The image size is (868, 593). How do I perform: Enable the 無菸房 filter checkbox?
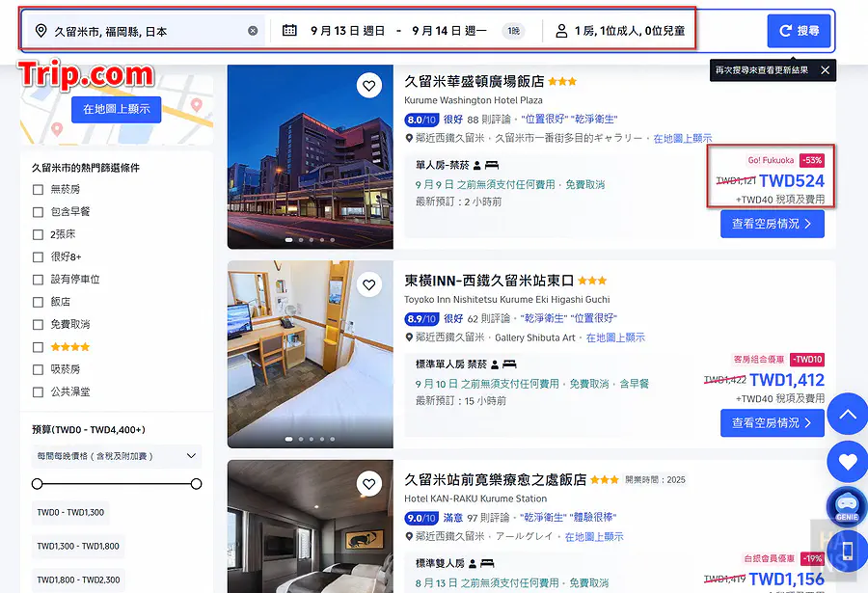point(38,190)
